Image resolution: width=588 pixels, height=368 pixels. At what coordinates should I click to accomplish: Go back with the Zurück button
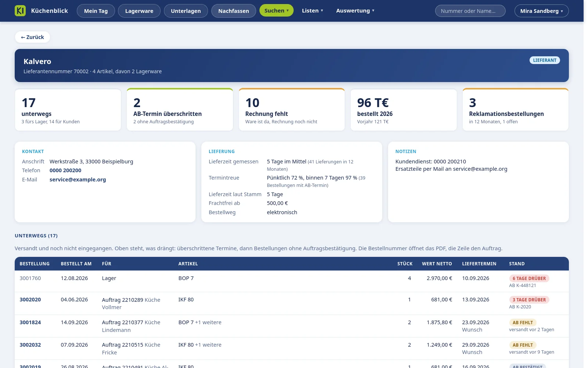point(32,37)
